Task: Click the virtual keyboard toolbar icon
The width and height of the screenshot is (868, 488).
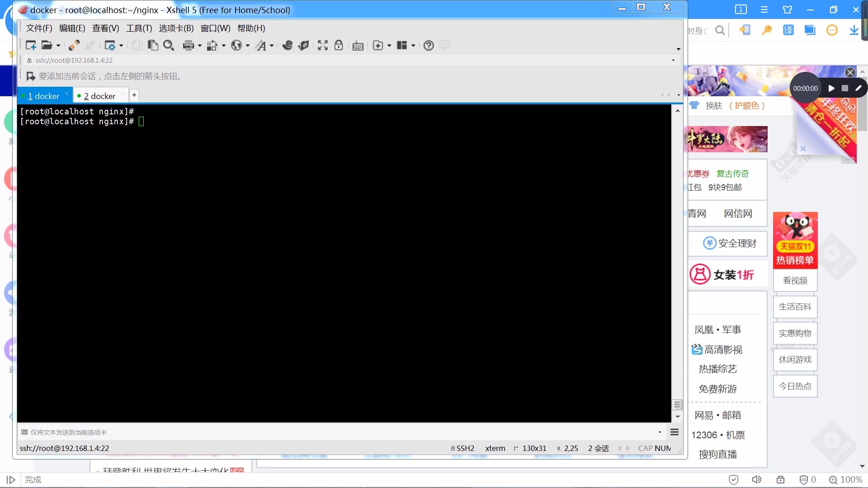Action: pos(358,46)
